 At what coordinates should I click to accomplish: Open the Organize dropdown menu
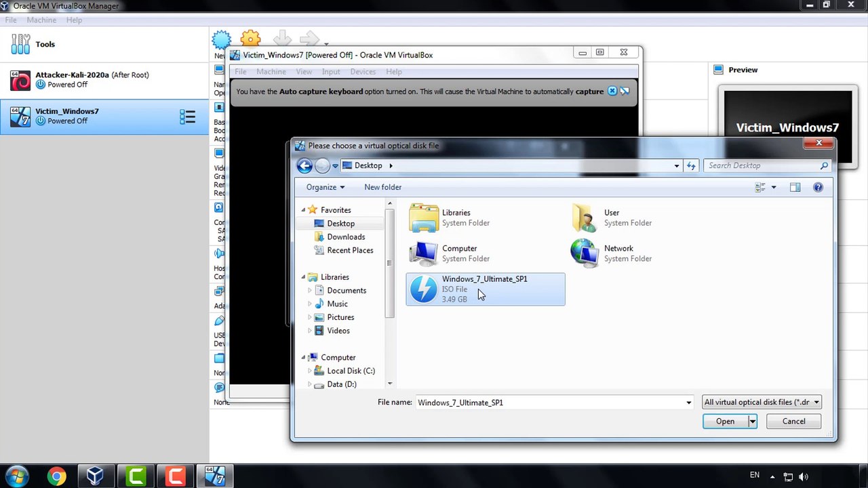pyautogui.click(x=325, y=187)
